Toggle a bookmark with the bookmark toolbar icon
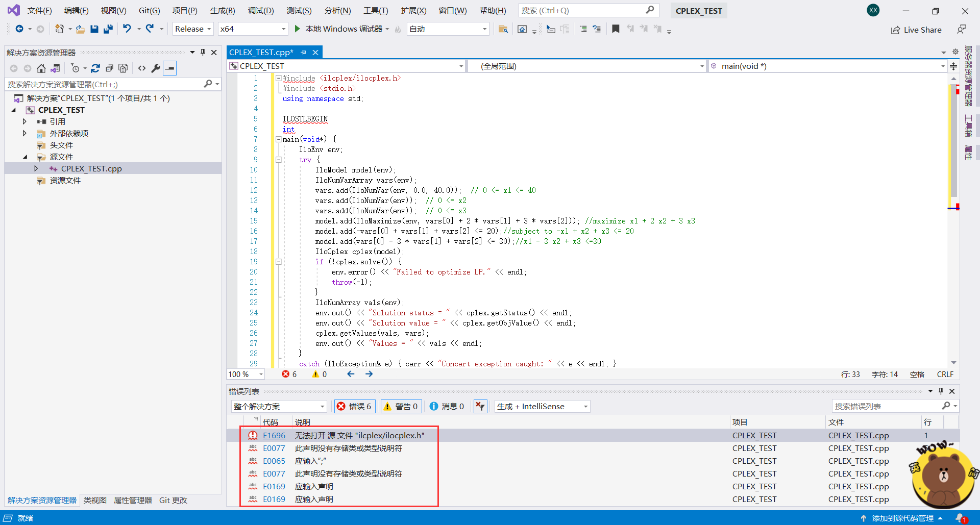Image resolution: width=980 pixels, height=525 pixels. click(616, 29)
